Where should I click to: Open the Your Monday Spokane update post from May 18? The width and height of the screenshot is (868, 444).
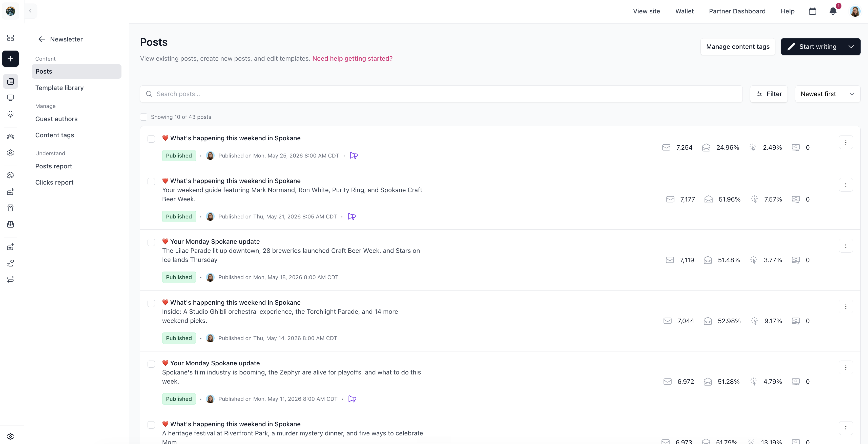pos(215,241)
